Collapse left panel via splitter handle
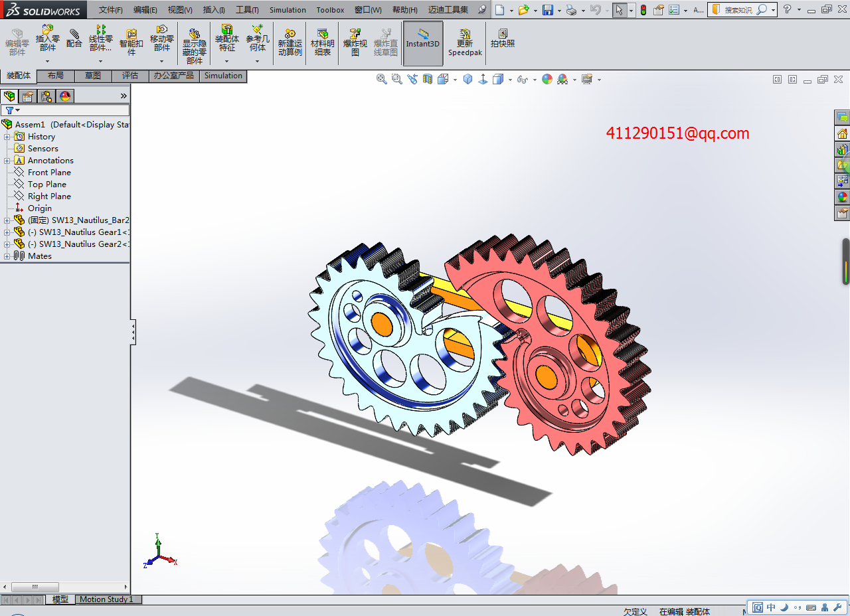The height and width of the screenshot is (616, 850). [133, 332]
